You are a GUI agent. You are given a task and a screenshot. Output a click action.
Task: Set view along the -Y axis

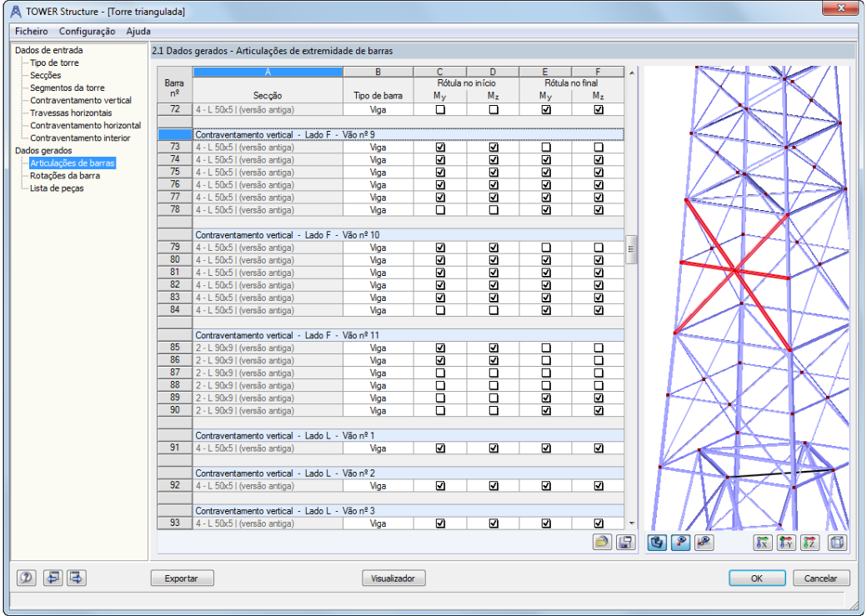pyautogui.click(x=785, y=542)
